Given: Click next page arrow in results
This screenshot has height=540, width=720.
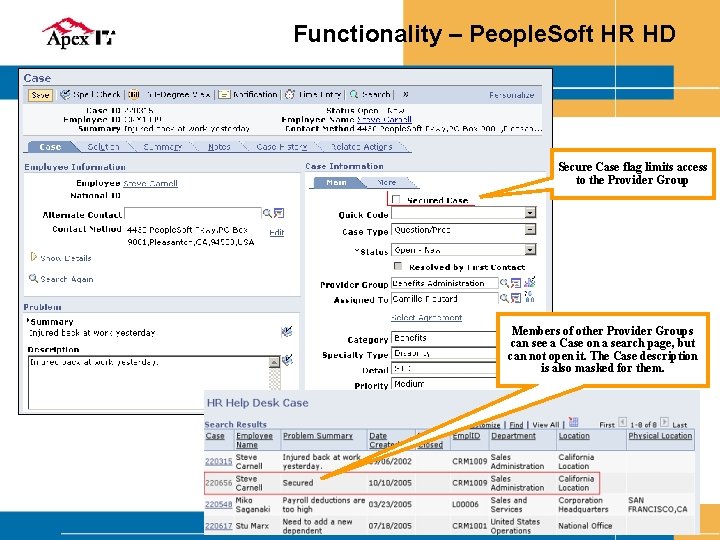Looking at the screenshot, I should click(x=664, y=422).
